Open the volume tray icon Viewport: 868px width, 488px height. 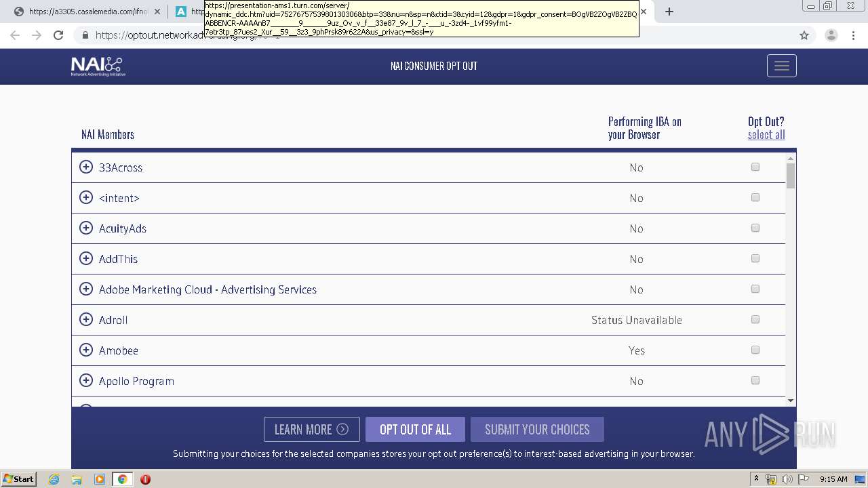pos(787,479)
